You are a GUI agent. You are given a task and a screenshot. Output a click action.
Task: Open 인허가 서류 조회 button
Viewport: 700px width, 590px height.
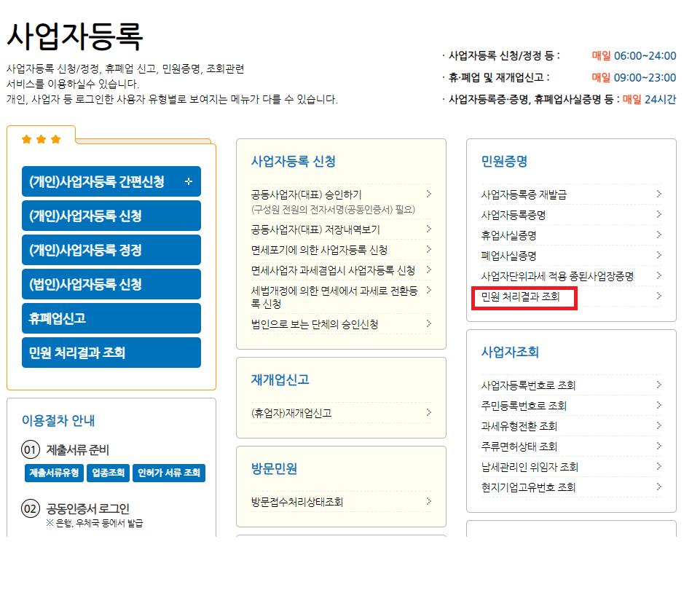pos(169,473)
